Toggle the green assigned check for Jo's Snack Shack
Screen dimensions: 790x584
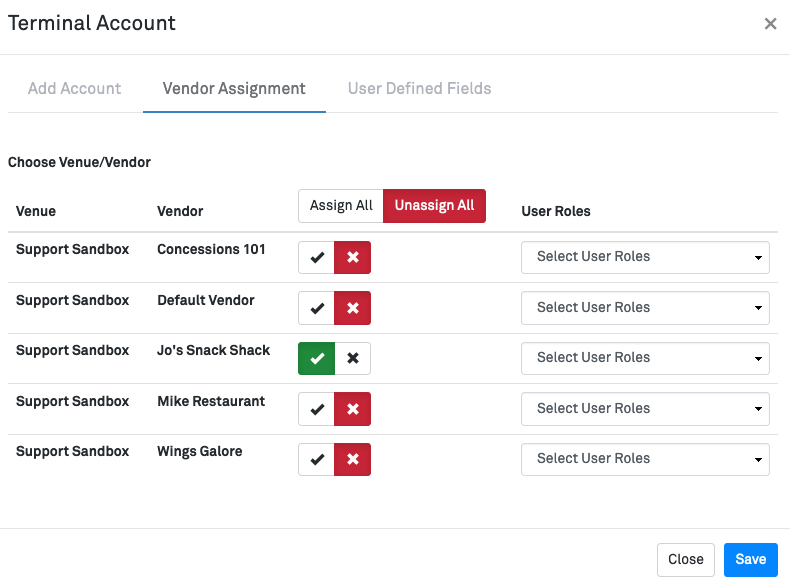click(317, 358)
